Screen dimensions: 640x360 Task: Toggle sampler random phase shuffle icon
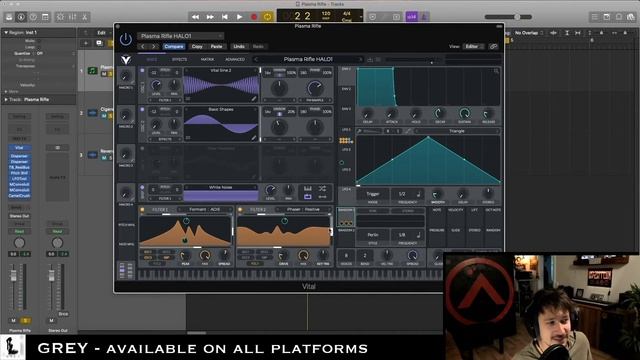(x=322, y=188)
